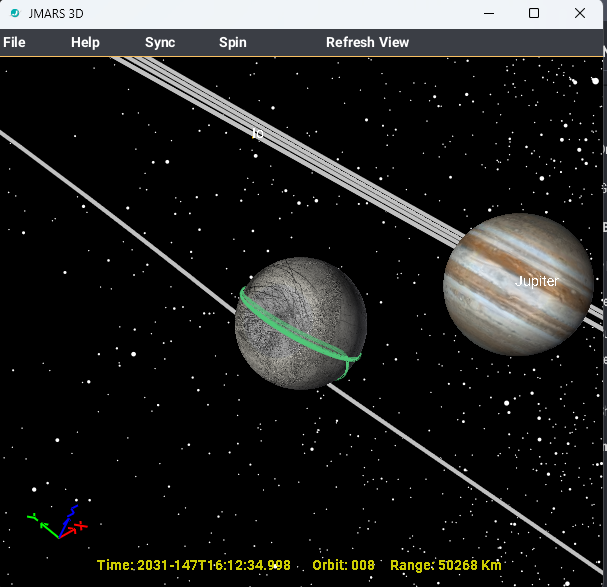
Task: Open the Help menu
Action: tap(85, 42)
